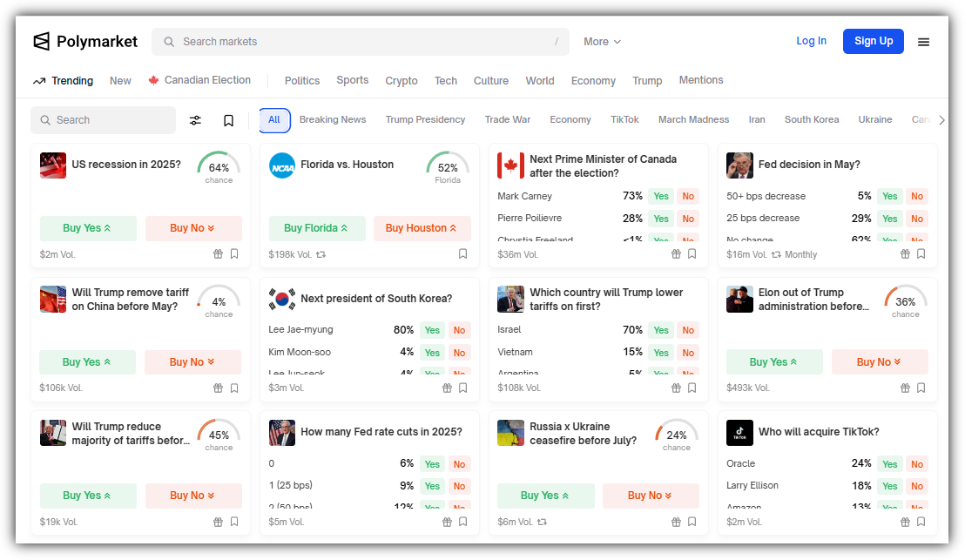The width and height of the screenshot is (965, 560).
Task: Focus the smaller Search filter field
Action: pyautogui.click(x=104, y=120)
